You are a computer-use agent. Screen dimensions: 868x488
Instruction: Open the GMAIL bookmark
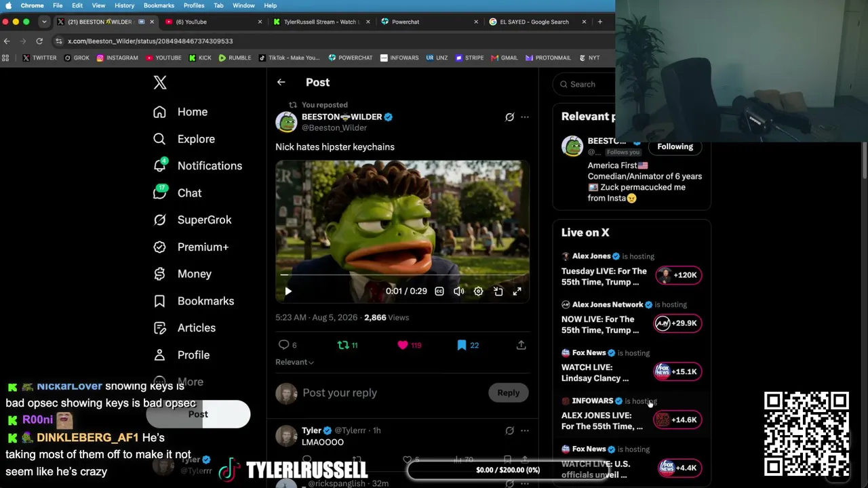[x=504, y=58]
